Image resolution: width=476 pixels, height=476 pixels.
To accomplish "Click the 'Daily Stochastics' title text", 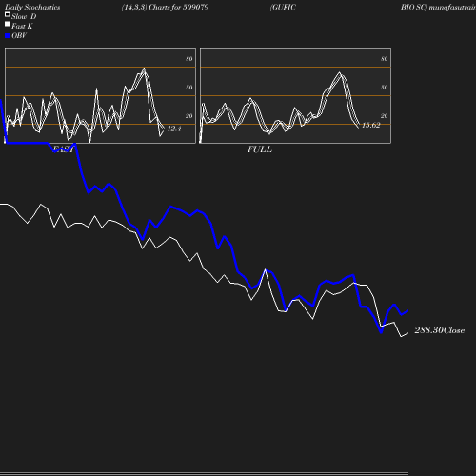I will (32, 8).
